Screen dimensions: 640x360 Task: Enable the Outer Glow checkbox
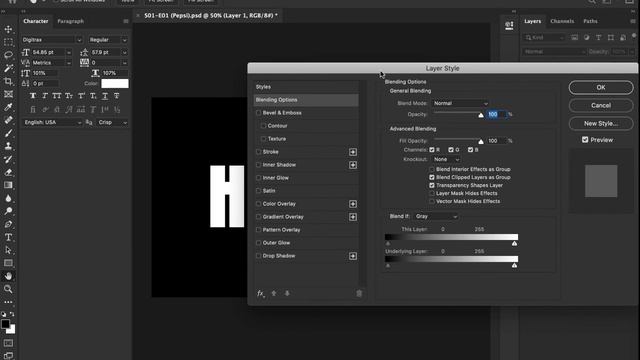point(258,243)
